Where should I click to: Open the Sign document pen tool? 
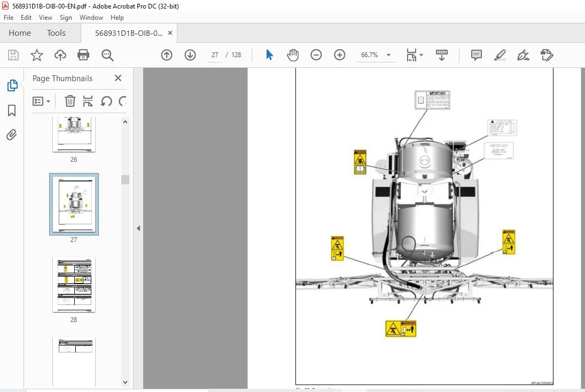pyautogui.click(x=523, y=55)
